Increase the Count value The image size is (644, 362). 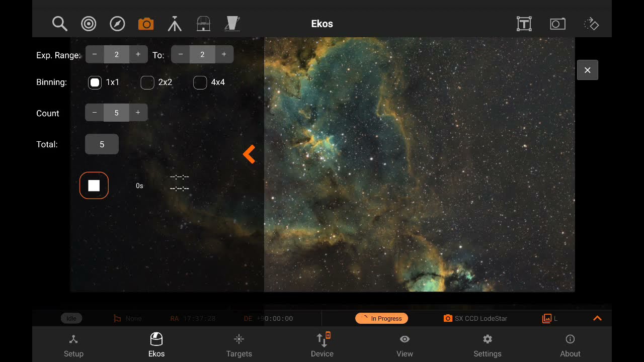pos(138,113)
